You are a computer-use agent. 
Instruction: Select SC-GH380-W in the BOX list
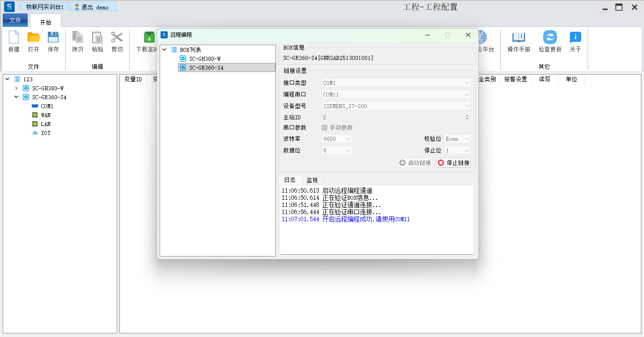(x=204, y=59)
